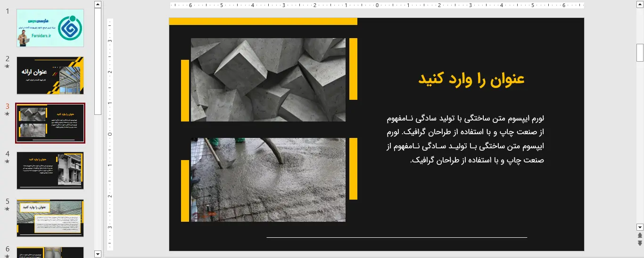Select the wet concrete pouring picture

tap(268, 180)
